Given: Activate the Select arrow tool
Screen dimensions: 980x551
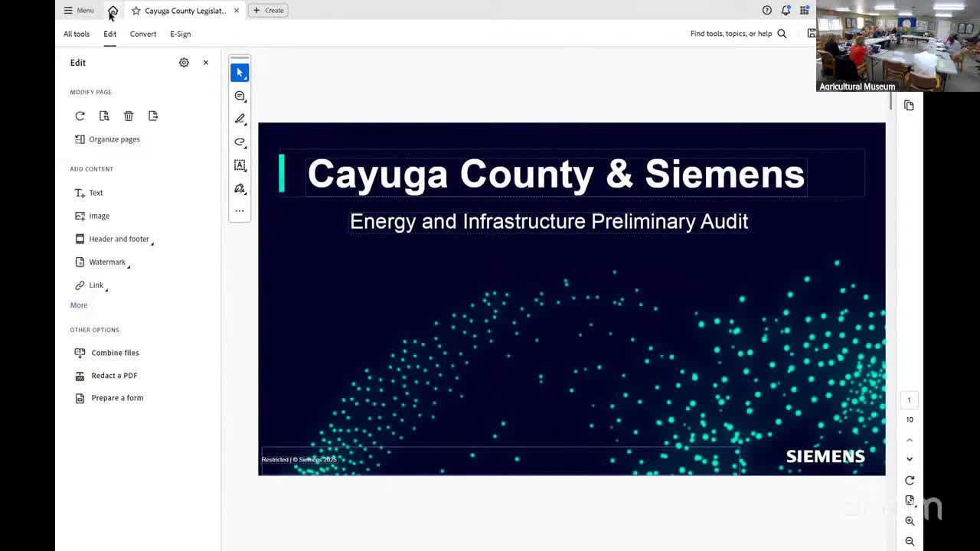Looking at the screenshot, I should coord(240,73).
